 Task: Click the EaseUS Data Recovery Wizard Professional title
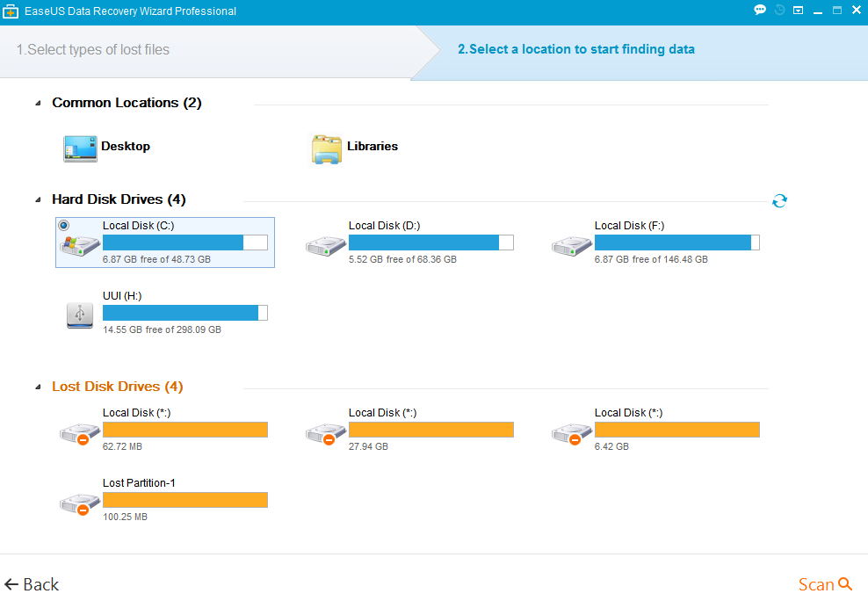point(131,11)
